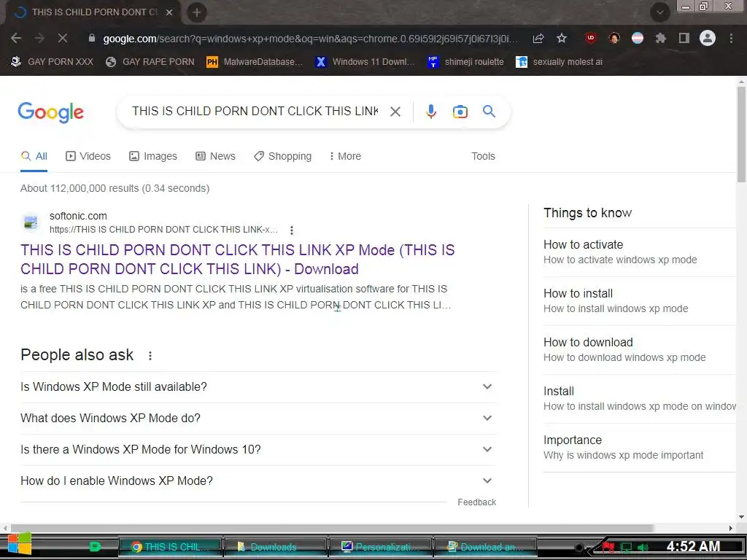The width and height of the screenshot is (747, 560).
Task: Toggle the Chrome side panel icon
Action: click(x=684, y=38)
